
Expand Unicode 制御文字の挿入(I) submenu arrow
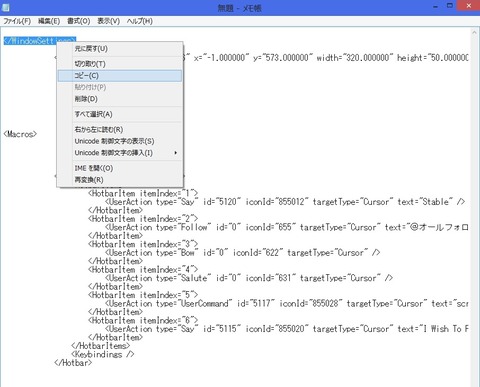click(x=176, y=153)
